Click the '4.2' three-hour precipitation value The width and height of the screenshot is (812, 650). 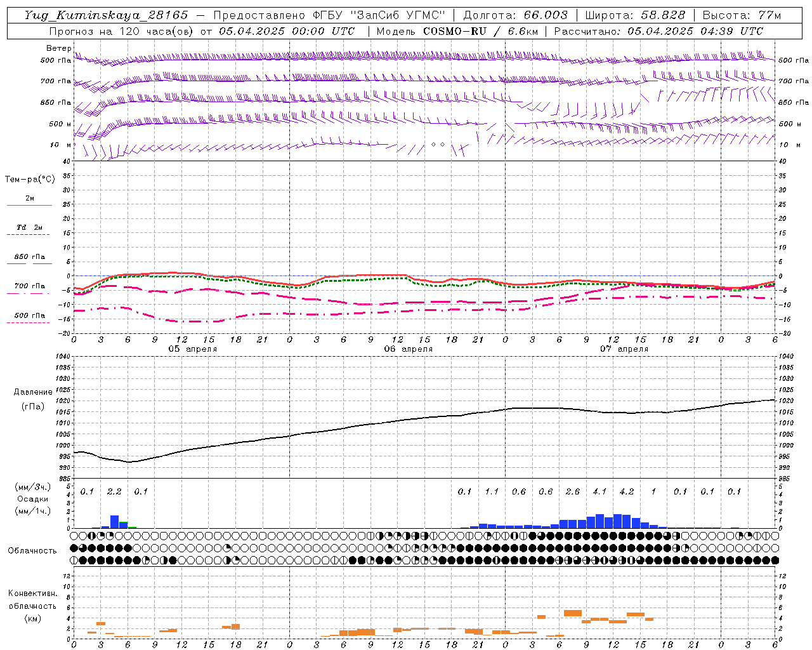pos(626,491)
